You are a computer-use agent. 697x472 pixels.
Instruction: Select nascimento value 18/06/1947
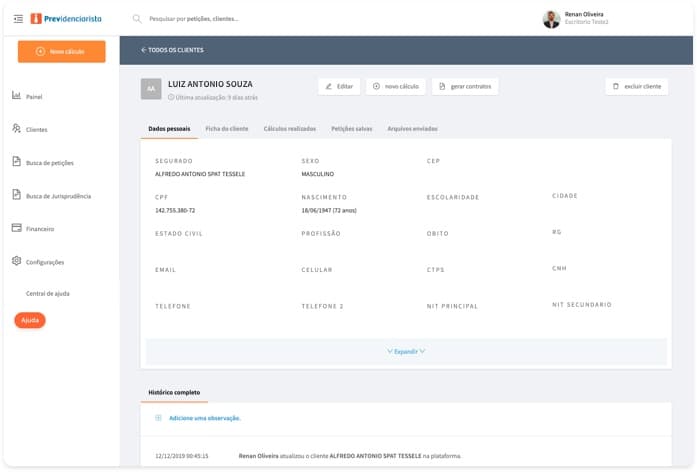click(329, 210)
